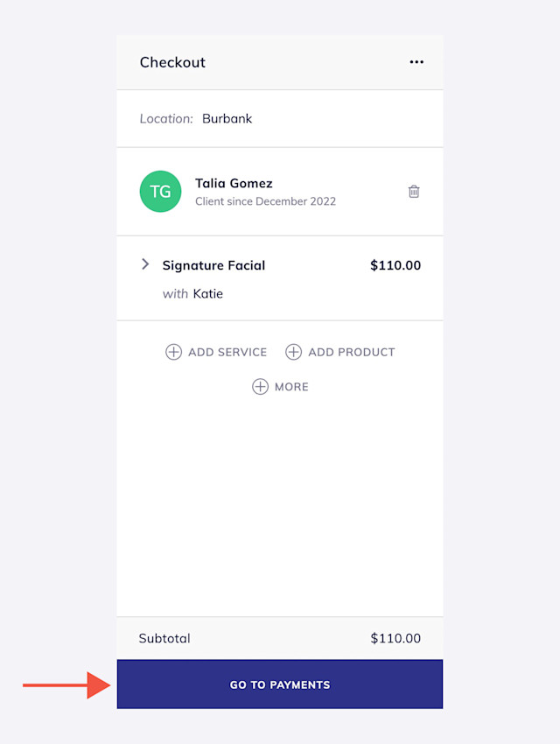Click the Location label
Image resolution: width=560 pixels, height=744 pixels.
[166, 119]
